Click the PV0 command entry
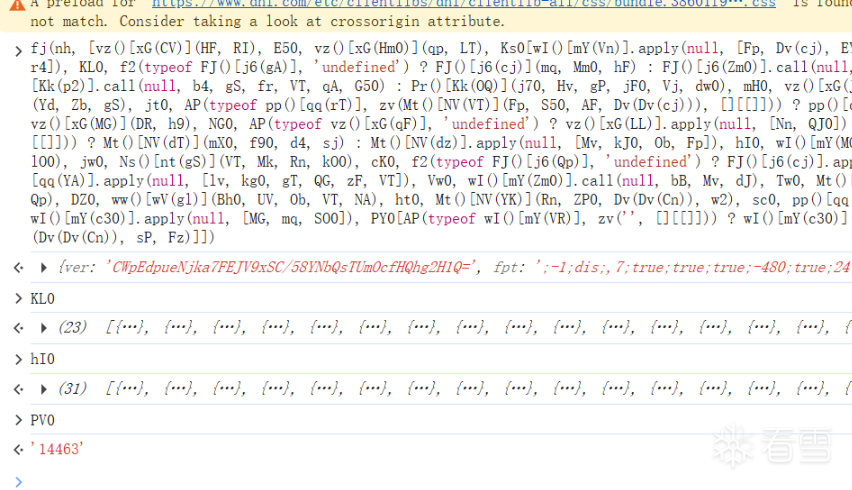The image size is (852, 490). (x=43, y=420)
